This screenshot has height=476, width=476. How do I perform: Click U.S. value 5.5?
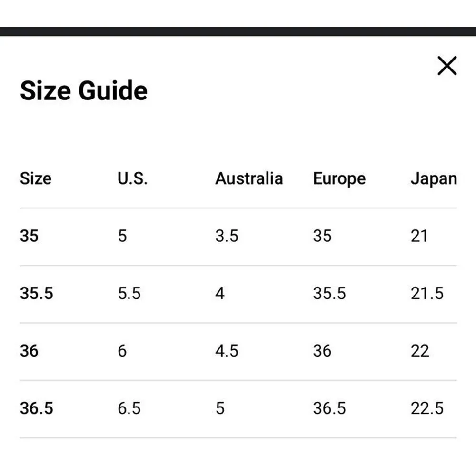point(129,293)
